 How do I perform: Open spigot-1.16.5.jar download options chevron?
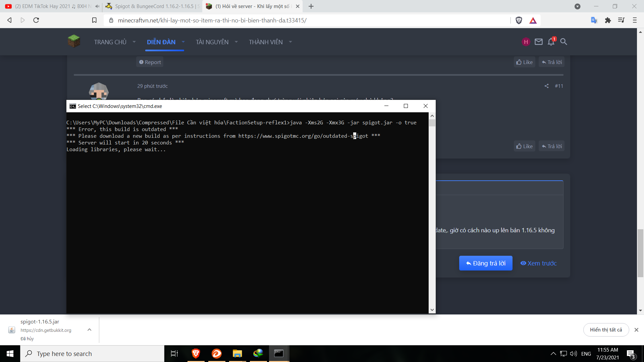[89, 330]
